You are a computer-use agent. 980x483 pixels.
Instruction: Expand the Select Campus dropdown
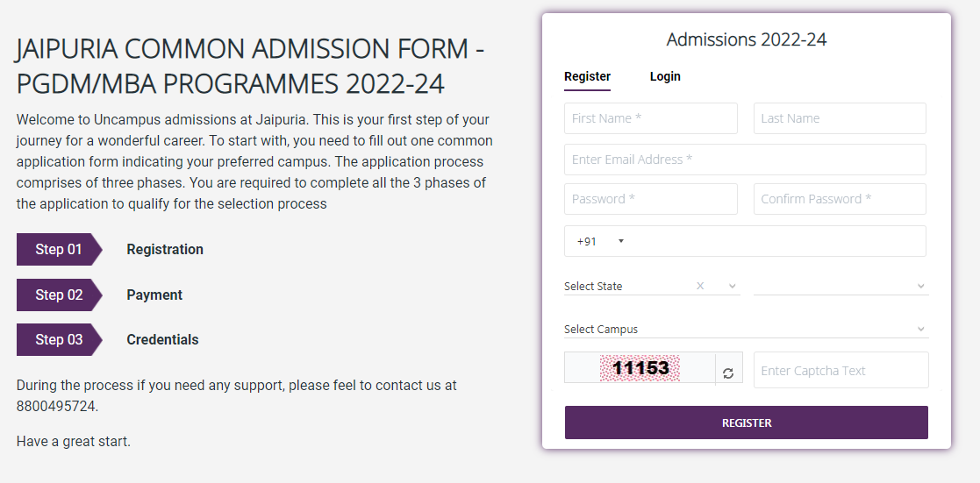(x=747, y=329)
